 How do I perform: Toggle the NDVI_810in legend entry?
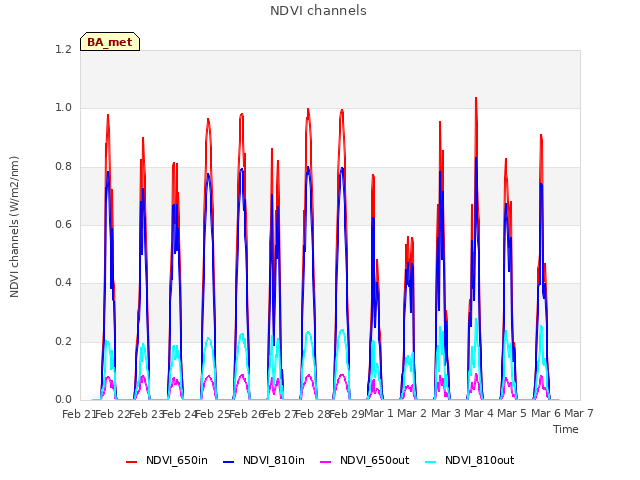(264, 460)
